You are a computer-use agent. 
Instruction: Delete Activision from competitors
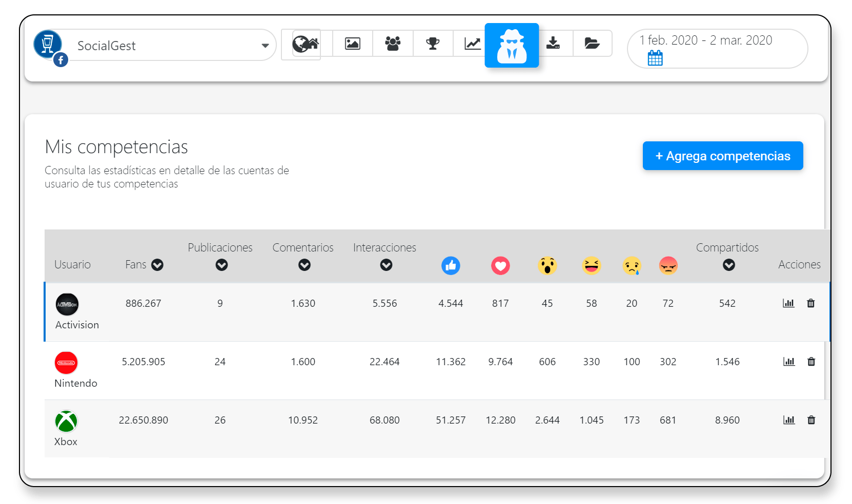coord(811,303)
